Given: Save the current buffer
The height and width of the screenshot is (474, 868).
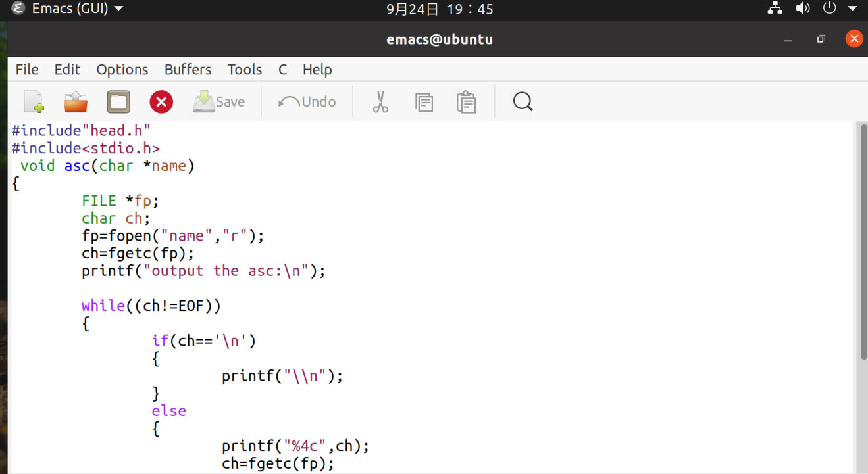Looking at the screenshot, I should click(219, 102).
